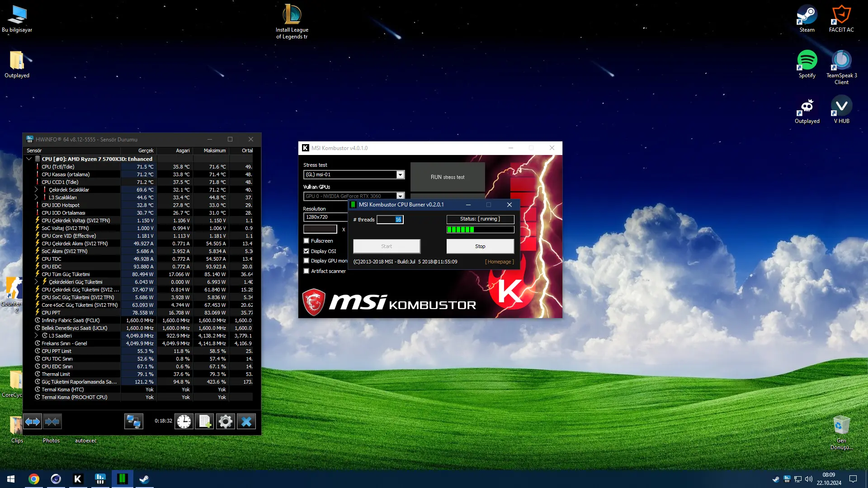Open the Spotify desktop shortcut

coord(807,64)
